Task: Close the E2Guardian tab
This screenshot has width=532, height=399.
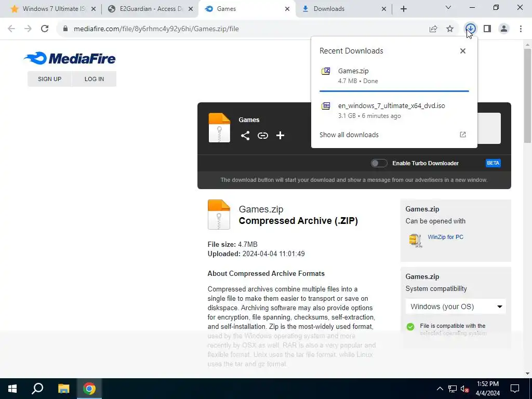Action: click(x=191, y=9)
